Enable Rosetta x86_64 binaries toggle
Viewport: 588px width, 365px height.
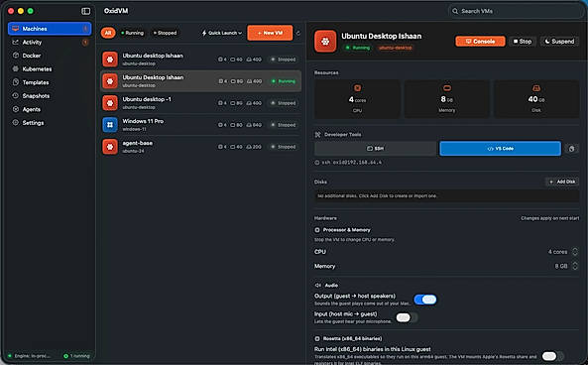click(x=552, y=356)
